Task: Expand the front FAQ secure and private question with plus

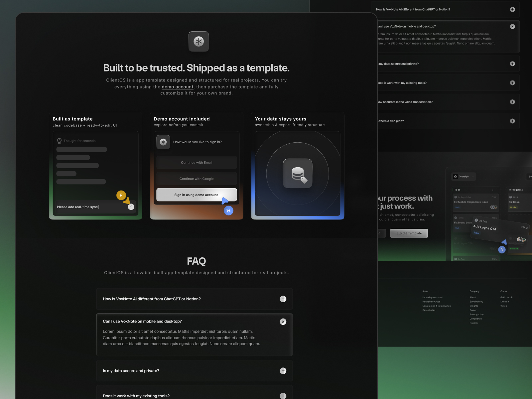Action: coord(283,371)
